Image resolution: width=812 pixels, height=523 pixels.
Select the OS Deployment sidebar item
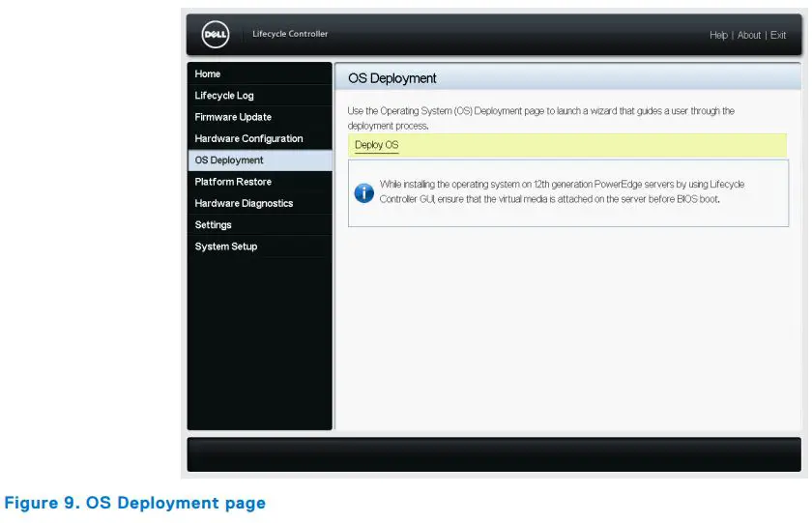[x=259, y=160]
